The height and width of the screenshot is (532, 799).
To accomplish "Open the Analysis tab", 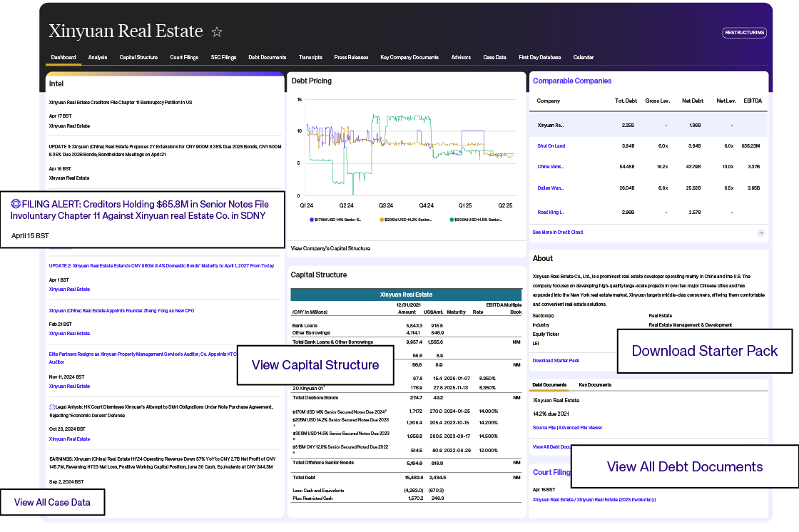I will tap(98, 57).
